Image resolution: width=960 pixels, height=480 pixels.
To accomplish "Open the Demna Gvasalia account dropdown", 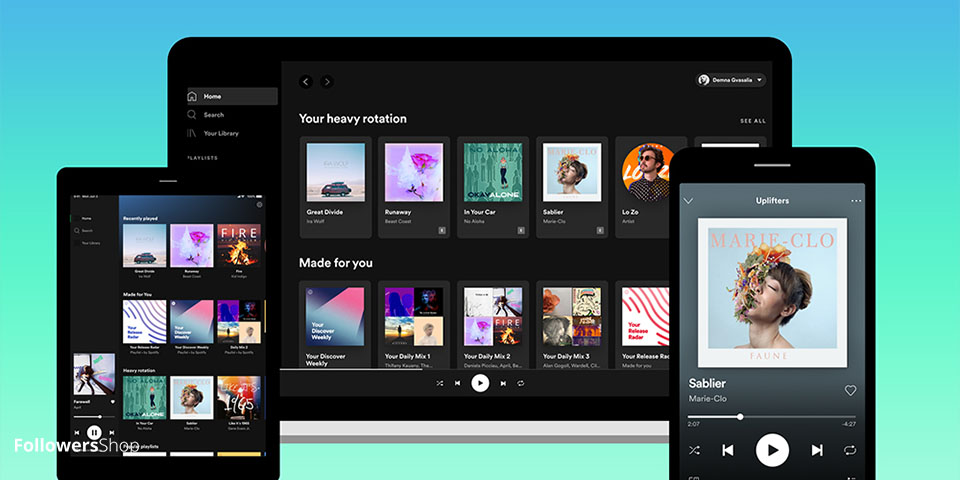I will click(x=731, y=80).
